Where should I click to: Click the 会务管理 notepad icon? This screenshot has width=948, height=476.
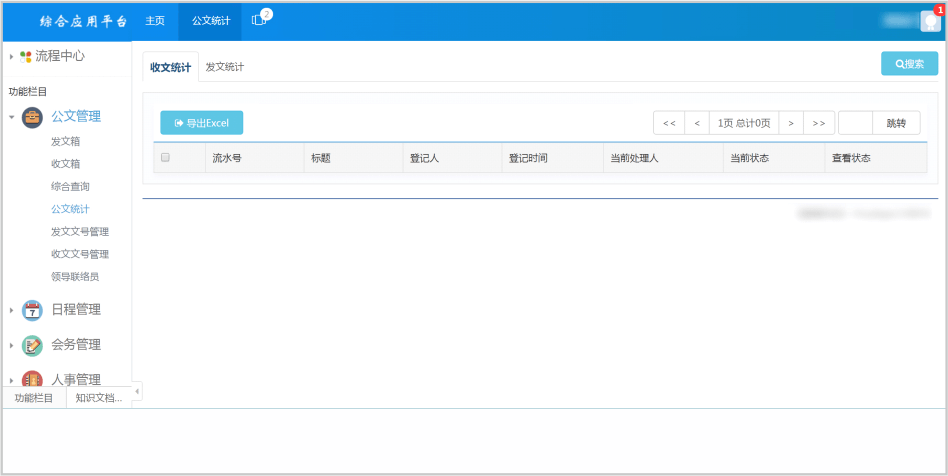point(33,345)
